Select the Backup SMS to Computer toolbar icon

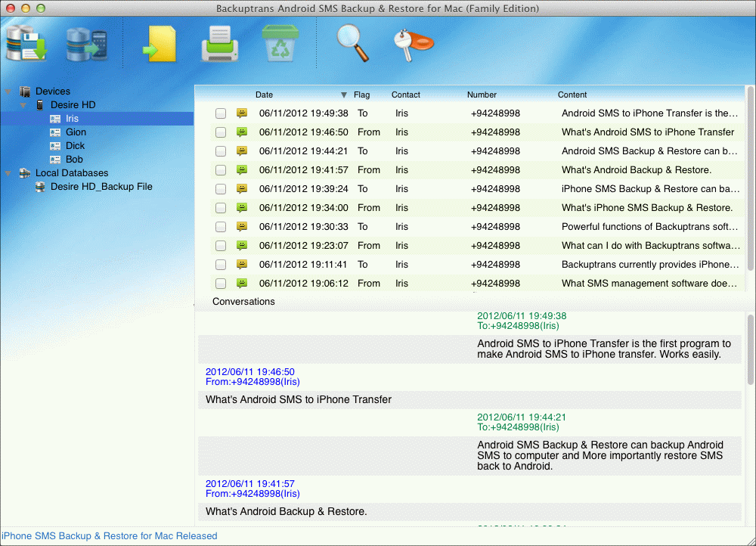(26, 42)
